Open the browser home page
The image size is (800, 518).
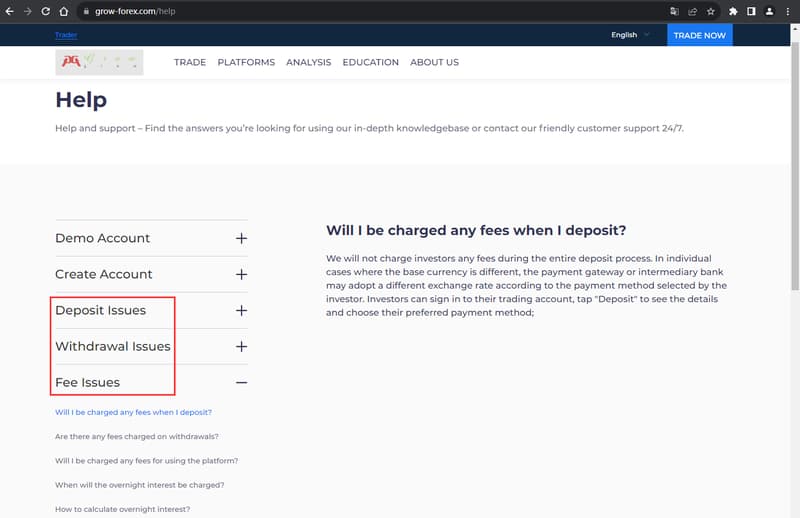(64, 11)
